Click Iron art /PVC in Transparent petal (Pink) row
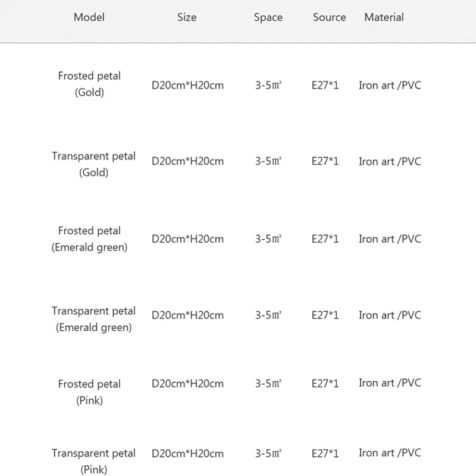The height and width of the screenshot is (476, 476). pos(390,453)
